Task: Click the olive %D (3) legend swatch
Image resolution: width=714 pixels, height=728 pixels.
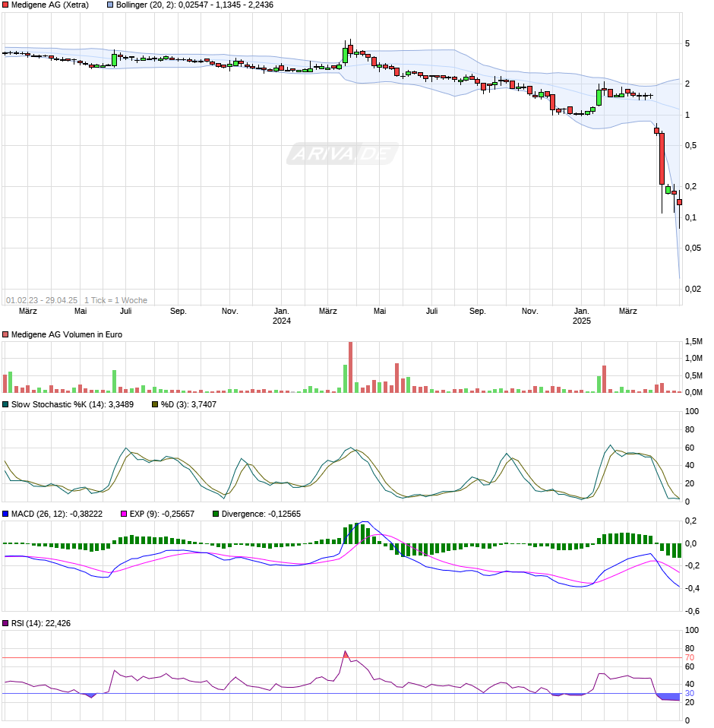Action: (155, 405)
